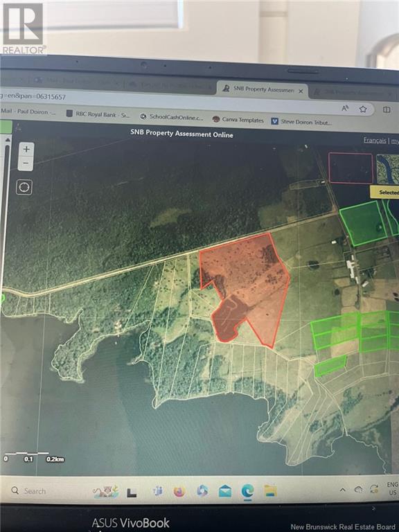Open File Explorer from the taskbar
The width and height of the screenshot is (399, 532).
click(270, 491)
